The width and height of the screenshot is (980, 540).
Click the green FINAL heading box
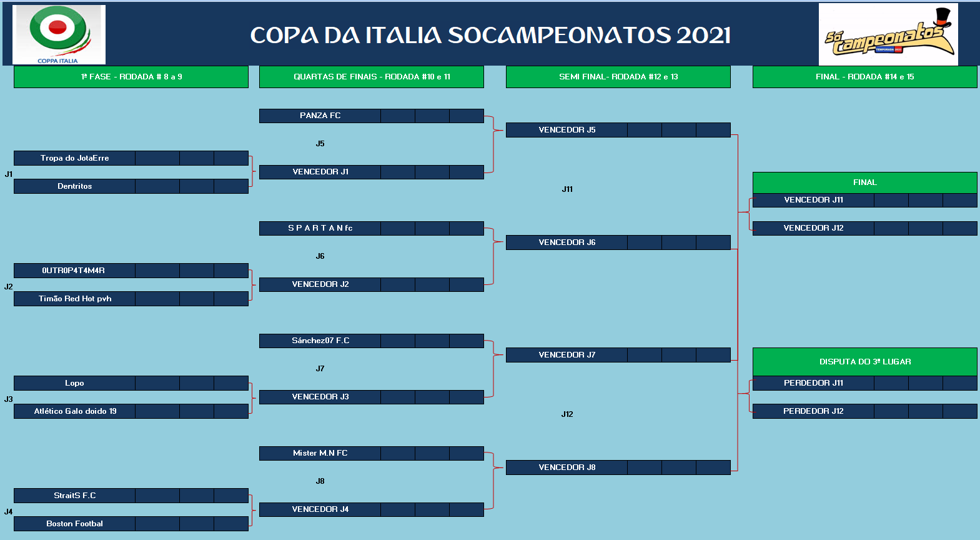[864, 182]
